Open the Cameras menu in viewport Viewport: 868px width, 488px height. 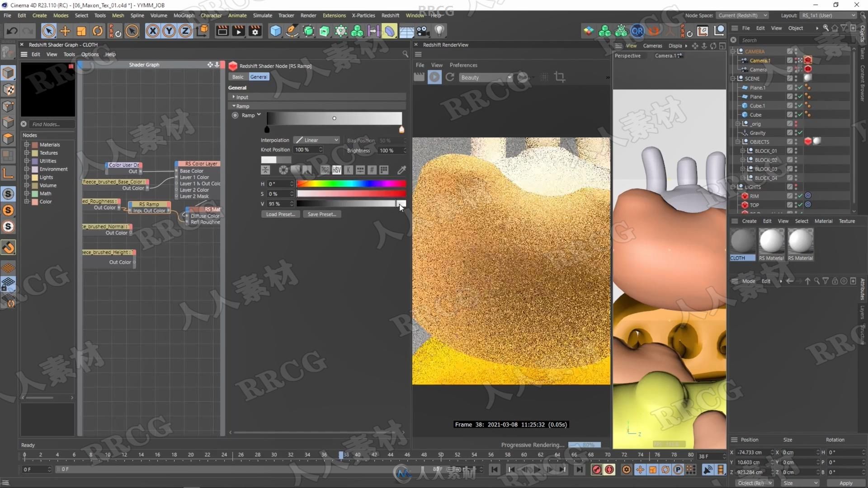pos(652,46)
